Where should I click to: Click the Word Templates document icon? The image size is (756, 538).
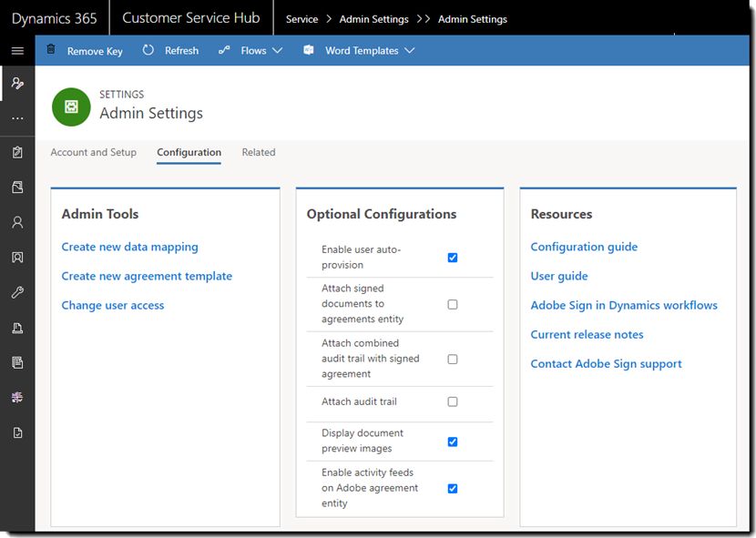(x=309, y=50)
